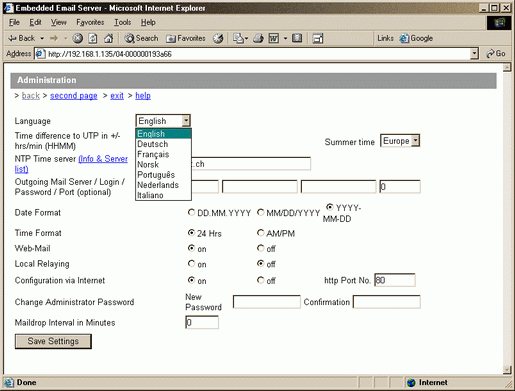515x391 pixels.
Task: Click the New Password field
Action: pos(267,302)
